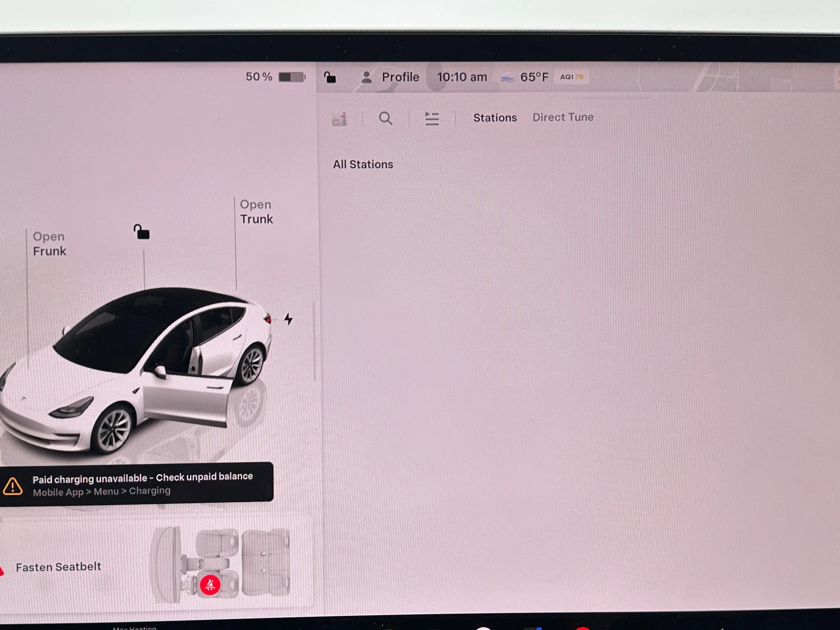Tap the red seatbelt warning icon
This screenshot has height=630, width=840.
[210, 584]
